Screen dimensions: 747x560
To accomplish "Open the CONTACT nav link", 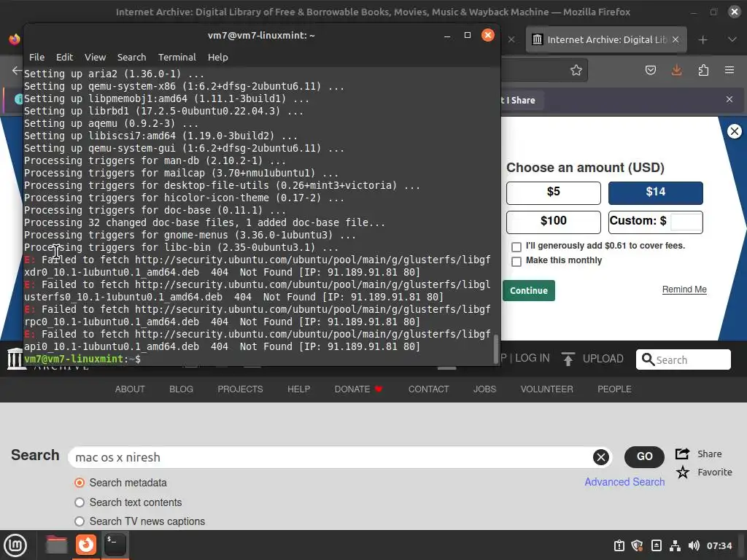I will click(428, 389).
